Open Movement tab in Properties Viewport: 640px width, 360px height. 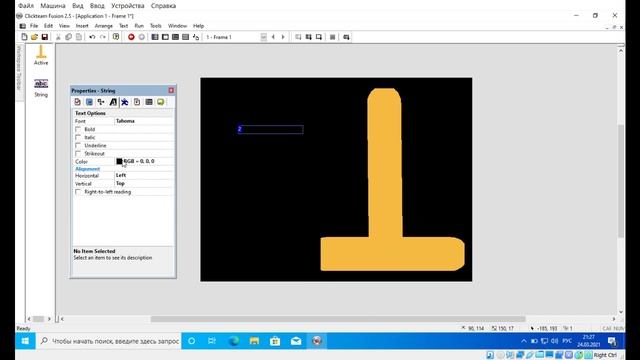click(125, 102)
